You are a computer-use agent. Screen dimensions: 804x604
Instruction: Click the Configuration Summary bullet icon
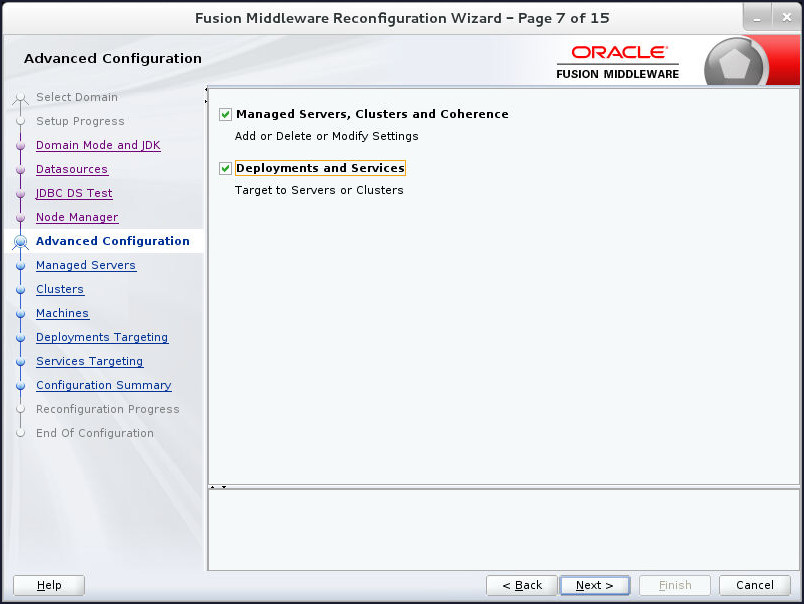click(21, 386)
